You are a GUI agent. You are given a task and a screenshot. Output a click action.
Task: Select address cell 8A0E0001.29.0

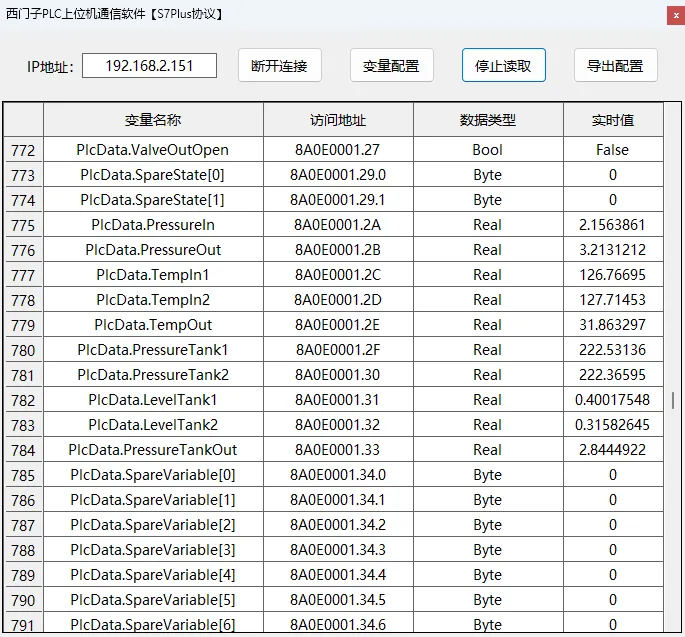tap(338, 175)
